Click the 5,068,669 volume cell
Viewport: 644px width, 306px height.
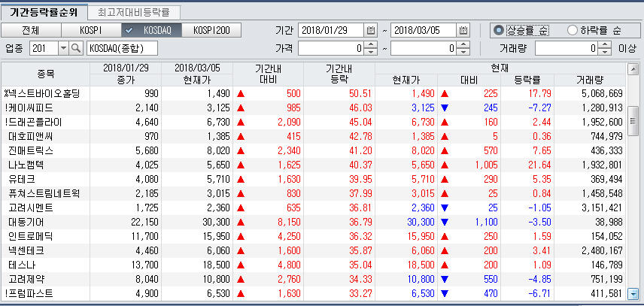pos(602,93)
